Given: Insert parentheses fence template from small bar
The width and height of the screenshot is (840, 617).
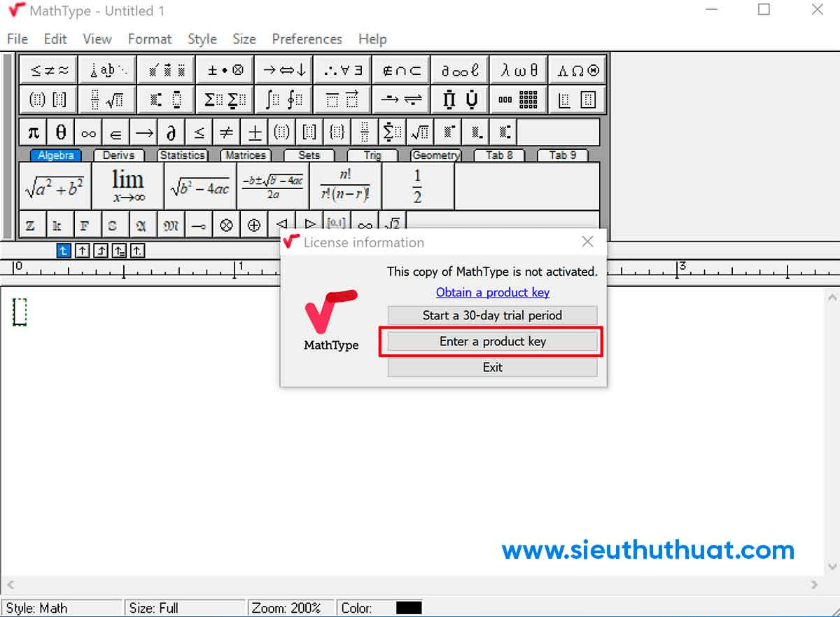Looking at the screenshot, I should (x=281, y=132).
